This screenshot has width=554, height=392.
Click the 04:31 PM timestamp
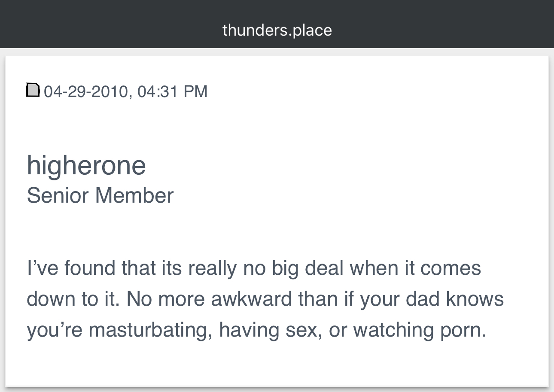pos(172,91)
